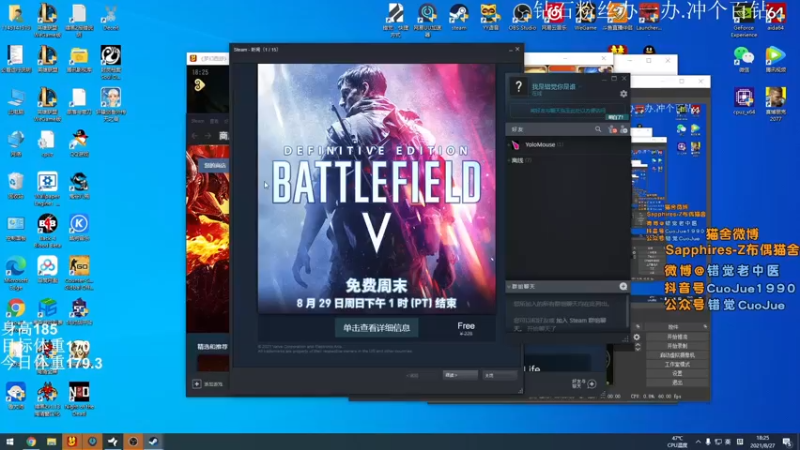Open the QQ penguin desktop icon
Screen dimensions: 800x450
[79, 143]
